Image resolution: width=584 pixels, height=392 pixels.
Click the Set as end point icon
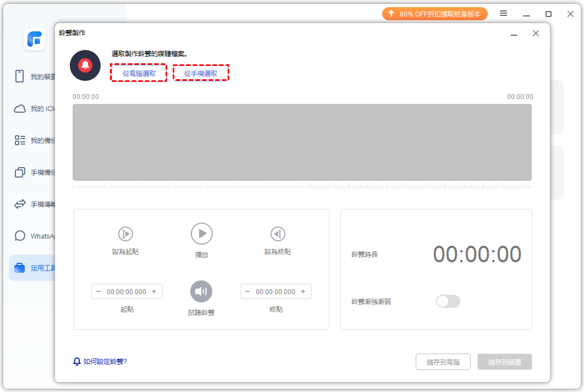277,234
